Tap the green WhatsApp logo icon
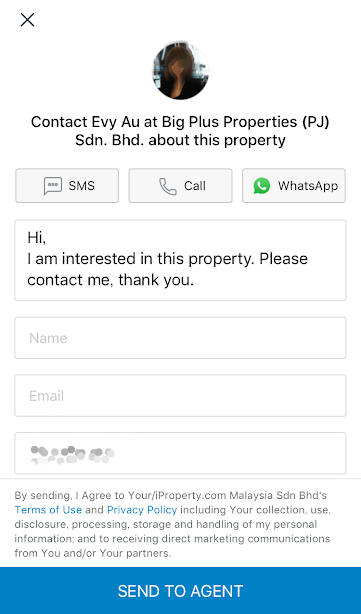The image size is (361, 614). click(x=262, y=186)
